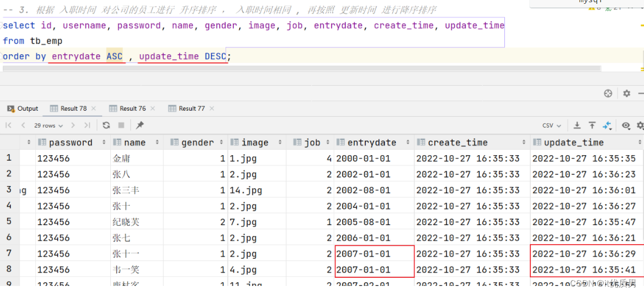Sort by gender column arrows

coord(222,143)
